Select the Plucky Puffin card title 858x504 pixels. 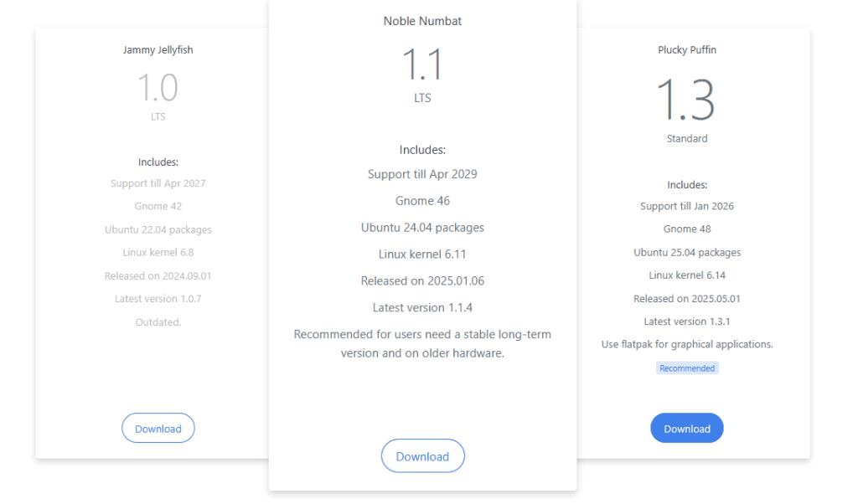pyautogui.click(x=687, y=49)
